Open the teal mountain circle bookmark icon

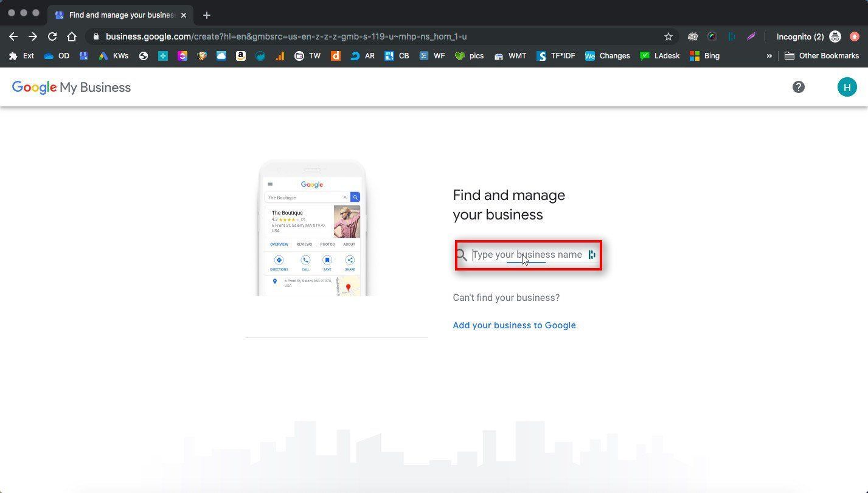point(260,56)
